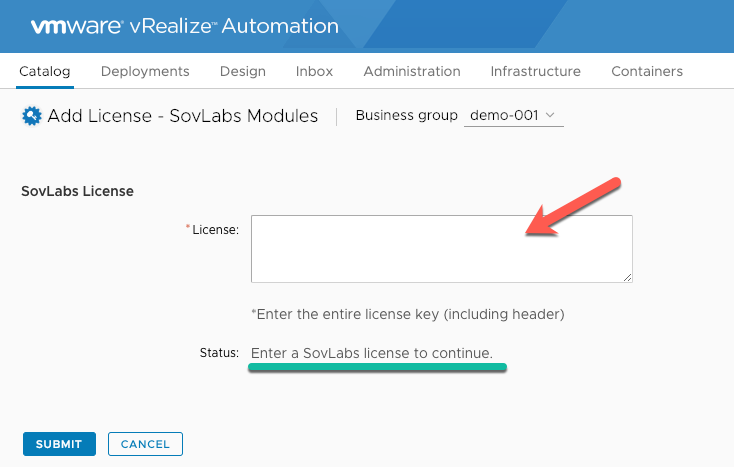Click the required License field label
The width and height of the screenshot is (734, 467).
(213, 229)
